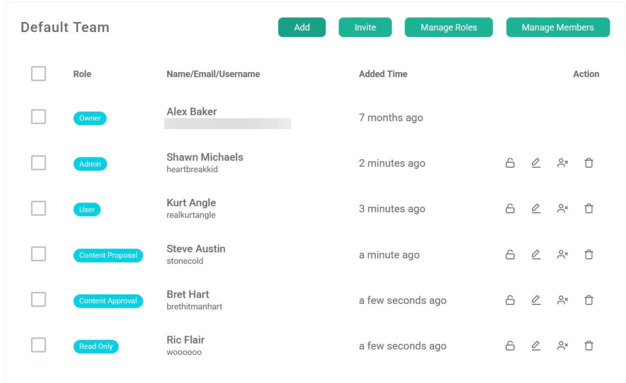Tick the checkbox for Ric Flair
Screen dimensions: 626x383
coord(38,345)
